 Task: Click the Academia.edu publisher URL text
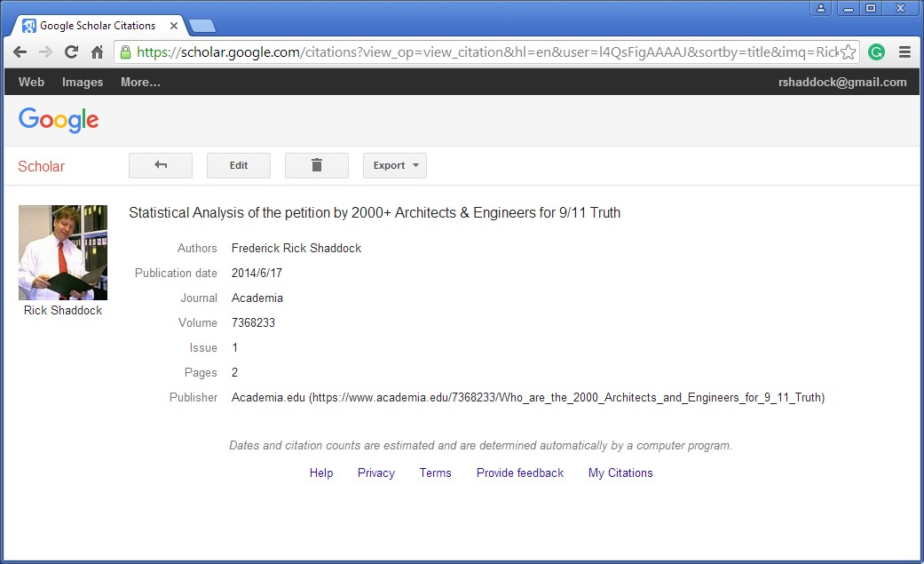(x=528, y=398)
